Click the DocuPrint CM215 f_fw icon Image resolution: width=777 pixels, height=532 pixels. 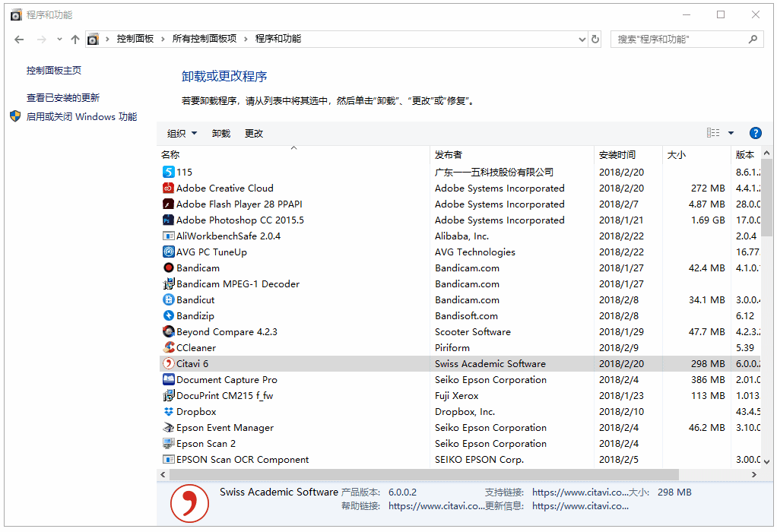pos(169,395)
